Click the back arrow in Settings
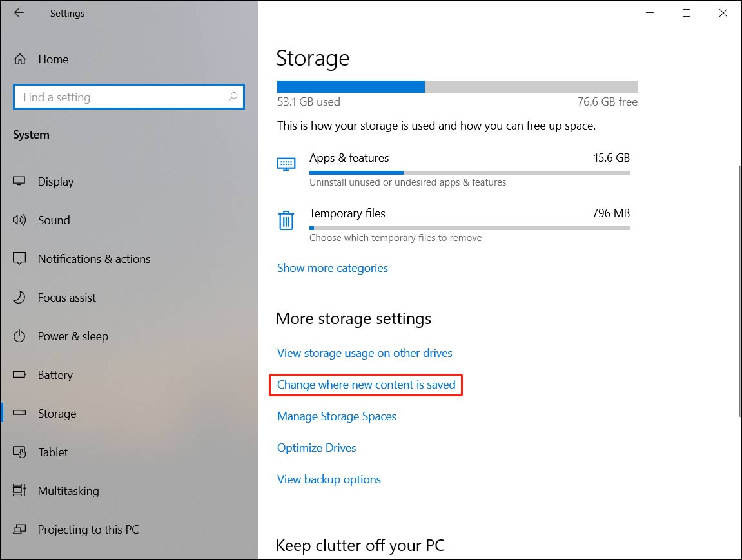The image size is (742, 560). [x=19, y=13]
